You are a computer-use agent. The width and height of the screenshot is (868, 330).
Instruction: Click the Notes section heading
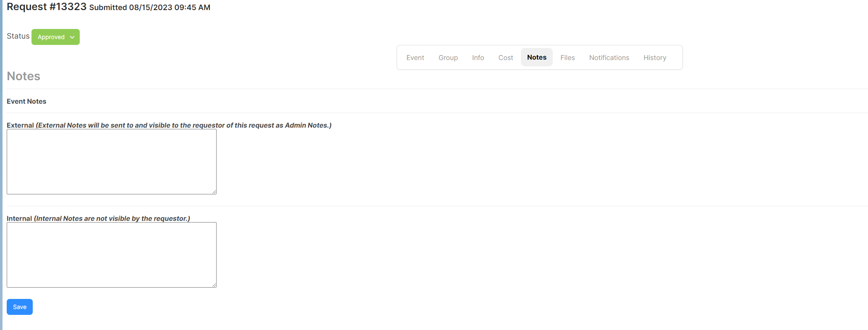click(x=24, y=76)
